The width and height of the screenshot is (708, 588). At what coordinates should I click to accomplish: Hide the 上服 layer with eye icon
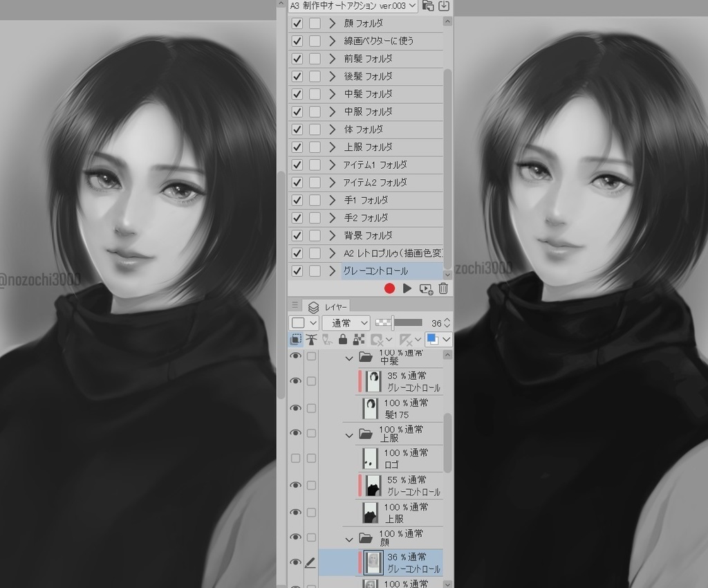(295, 512)
